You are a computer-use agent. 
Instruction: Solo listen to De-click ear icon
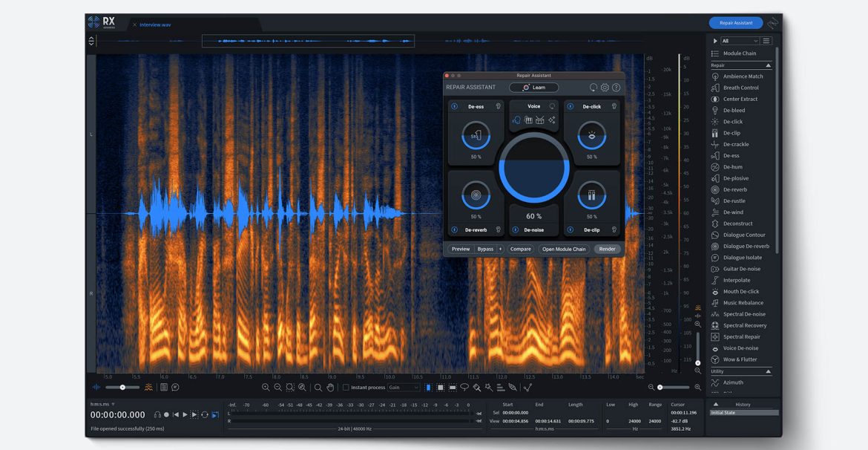tap(614, 106)
